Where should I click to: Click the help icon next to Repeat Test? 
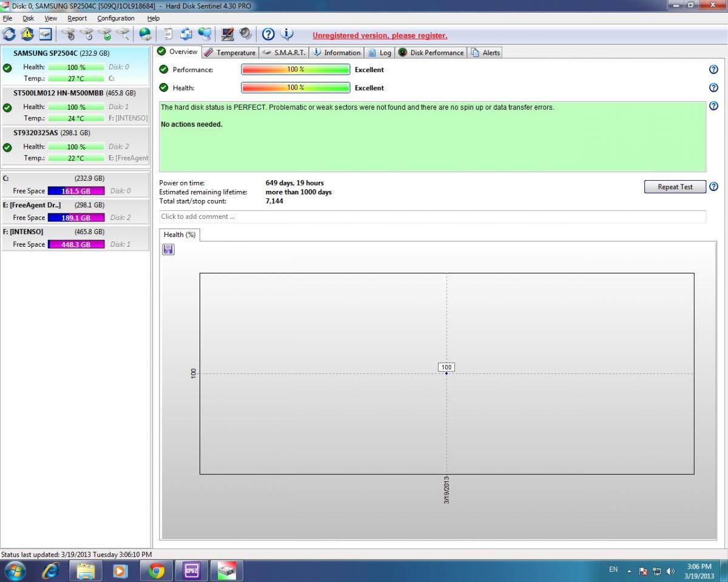(x=713, y=187)
